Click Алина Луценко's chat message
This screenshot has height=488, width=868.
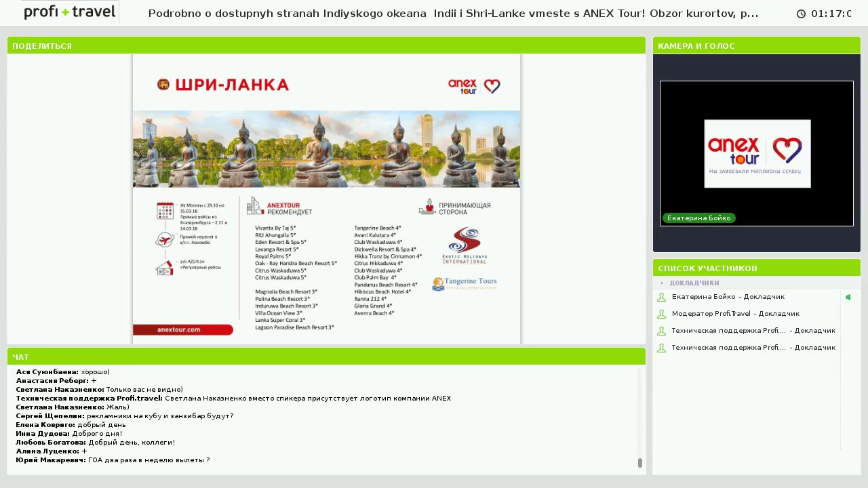pos(52,451)
